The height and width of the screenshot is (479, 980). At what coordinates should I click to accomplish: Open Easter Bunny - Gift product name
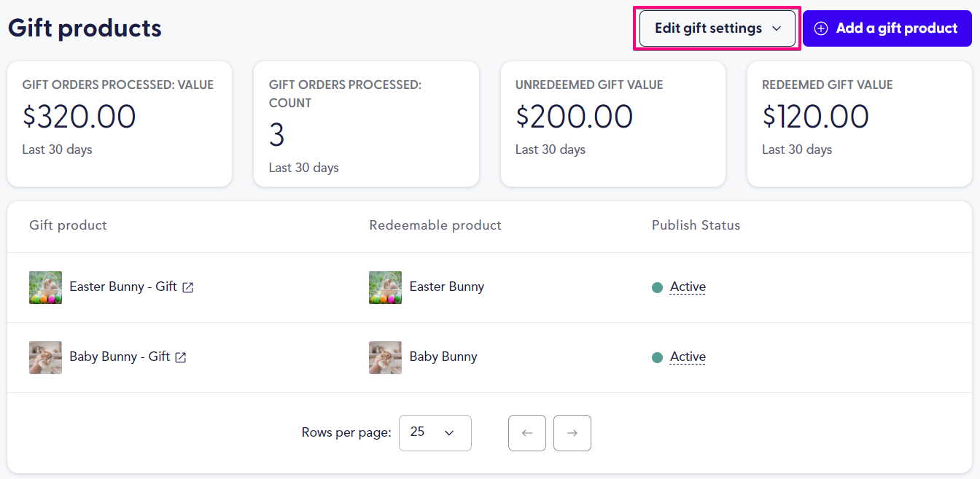[x=123, y=287]
